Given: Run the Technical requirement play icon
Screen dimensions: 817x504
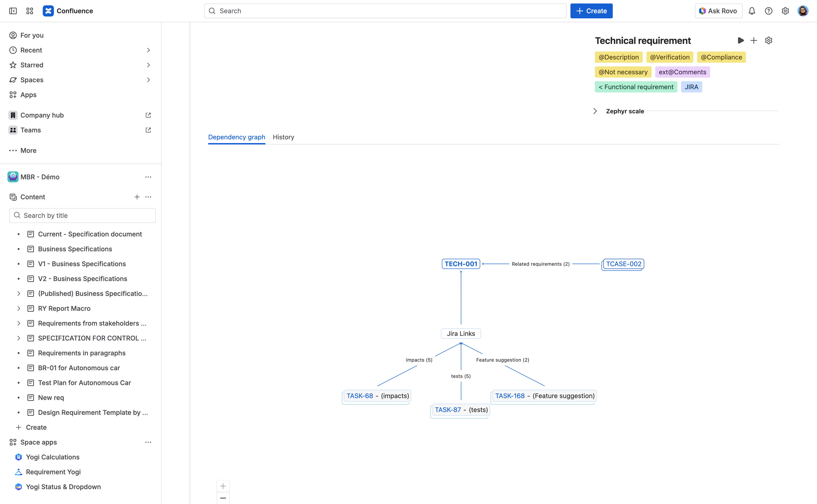Looking at the screenshot, I should (741, 40).
